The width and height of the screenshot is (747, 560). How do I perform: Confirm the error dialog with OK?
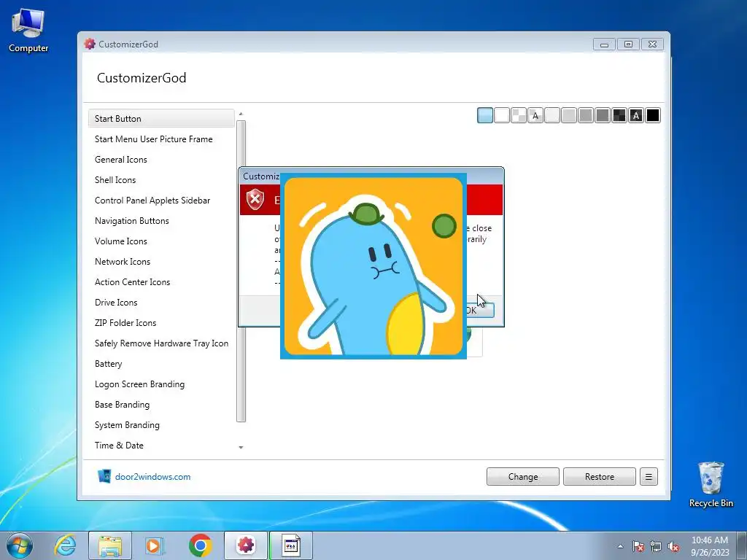(480, 311)
